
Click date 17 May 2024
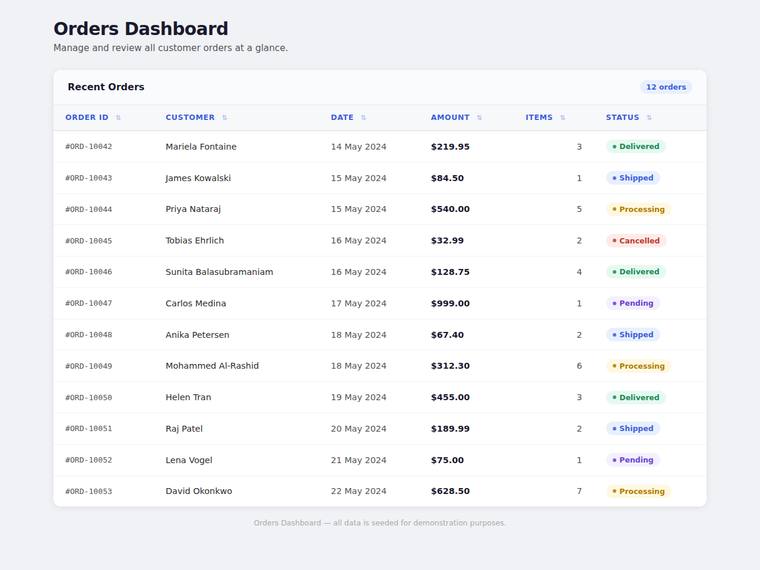coord(359,303)
